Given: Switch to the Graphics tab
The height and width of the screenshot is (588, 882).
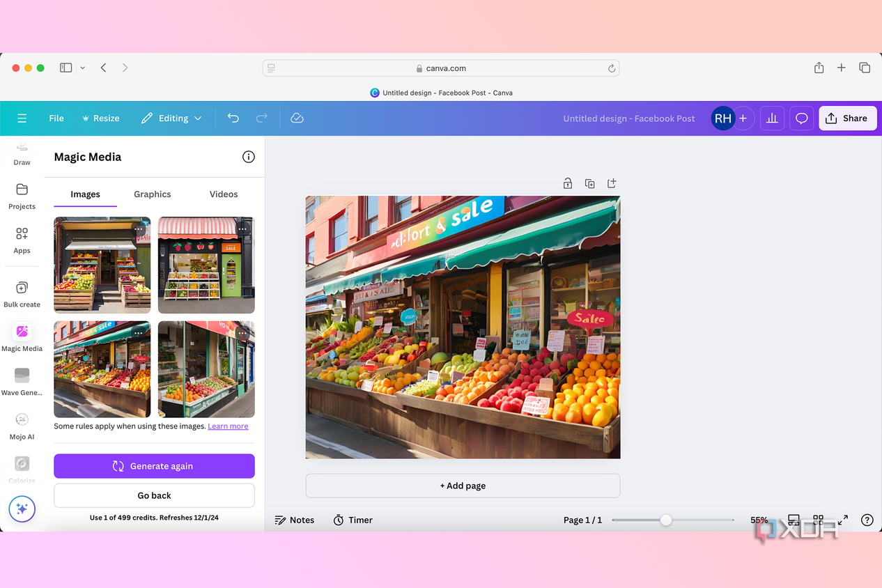Looking at the screenshot, I should [153, 194].
